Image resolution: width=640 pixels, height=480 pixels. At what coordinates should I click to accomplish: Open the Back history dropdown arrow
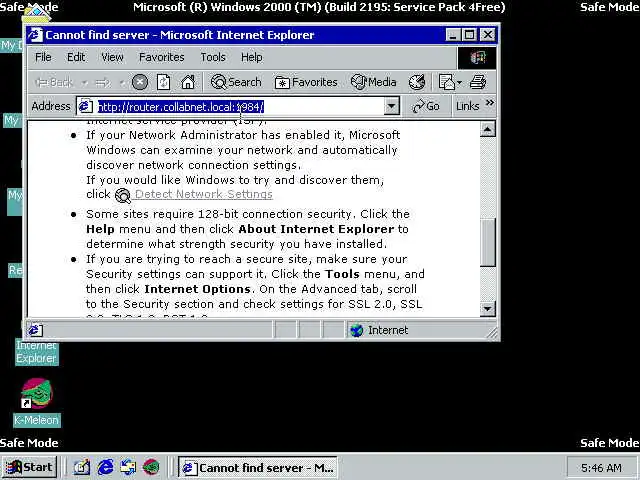point(84,83)
